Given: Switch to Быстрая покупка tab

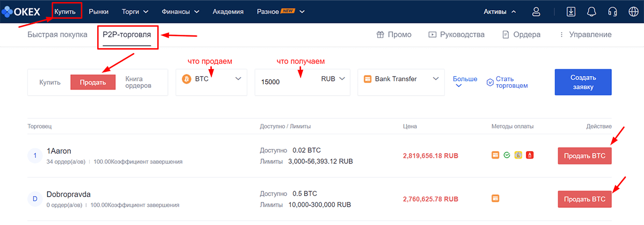Looking at the screenshot, I should [57, 34].
